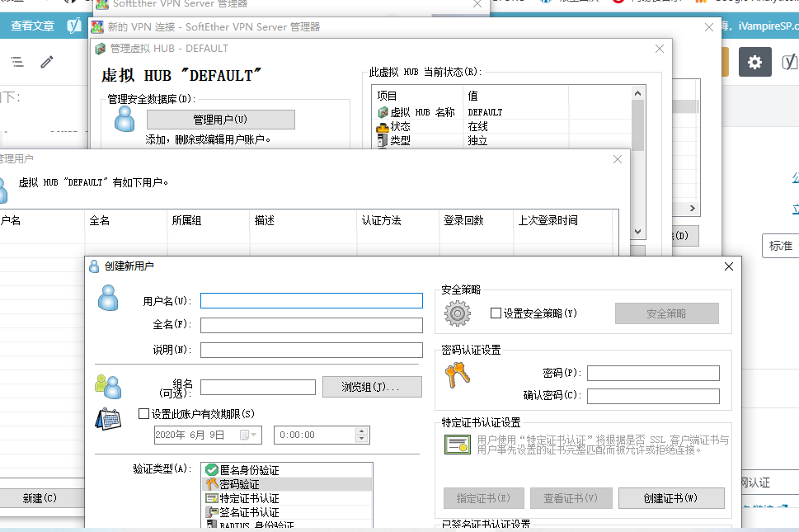Click the New (C) button in the Manage Users window

[40, 498]
